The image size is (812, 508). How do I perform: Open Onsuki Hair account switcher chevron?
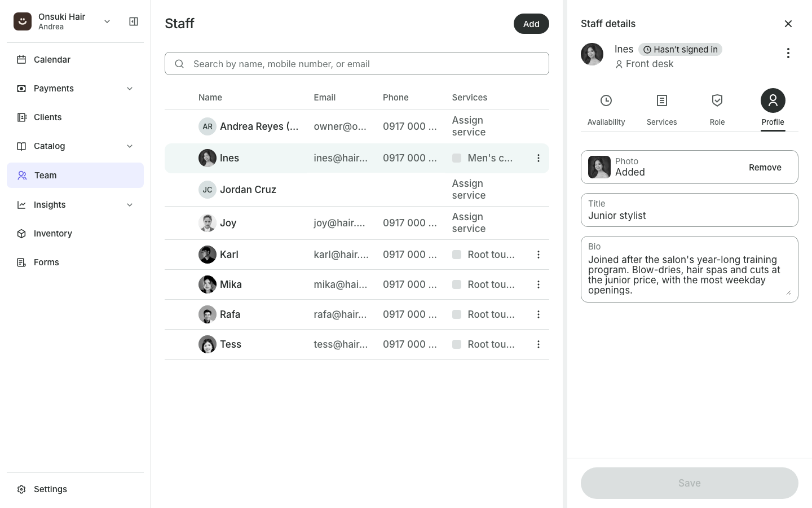107,21
